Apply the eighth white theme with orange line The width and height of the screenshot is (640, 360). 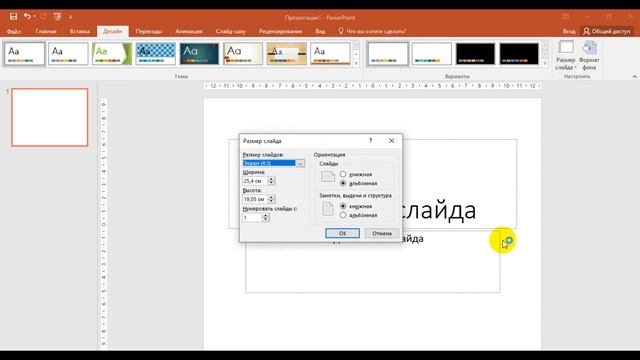(330, 53)
